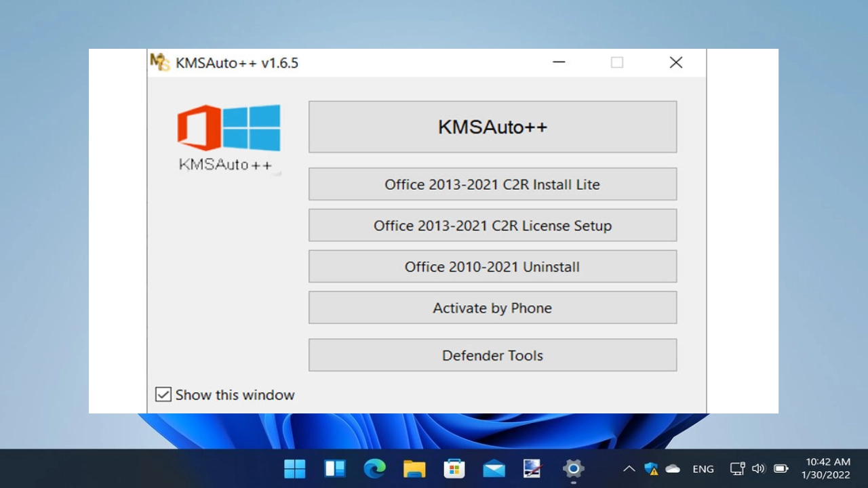Close the KMSAuto++ window
Screen dimensions: 868x488
[x=675, y=62]
